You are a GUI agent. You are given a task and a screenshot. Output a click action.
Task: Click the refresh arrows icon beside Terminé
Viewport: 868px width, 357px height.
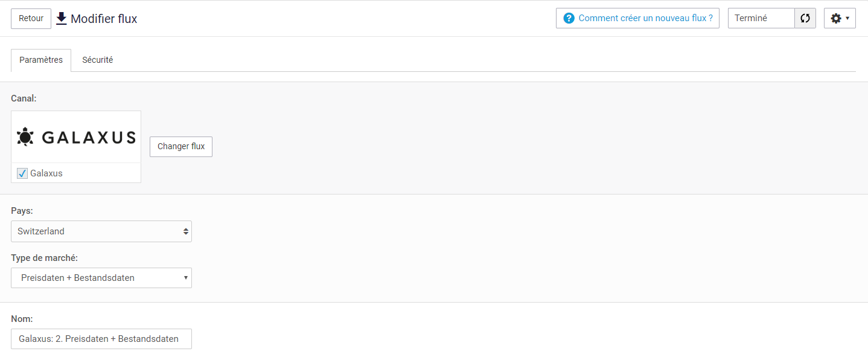click(x=805, y=18)
